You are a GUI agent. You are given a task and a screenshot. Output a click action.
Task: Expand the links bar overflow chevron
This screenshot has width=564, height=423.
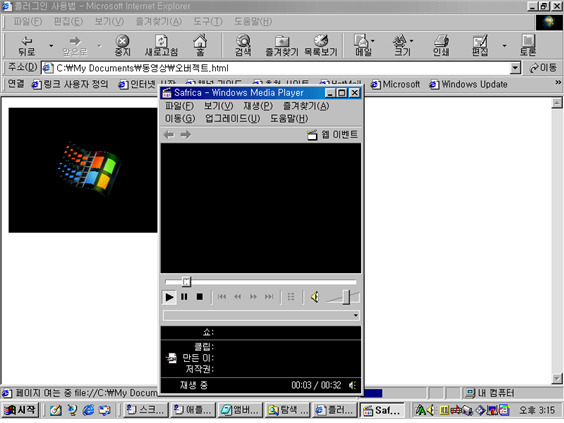pyautogui.click(x=558, y=82)
